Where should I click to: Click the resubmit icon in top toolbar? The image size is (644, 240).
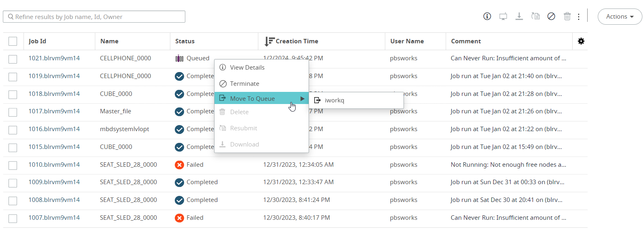[x=535, y=16]
